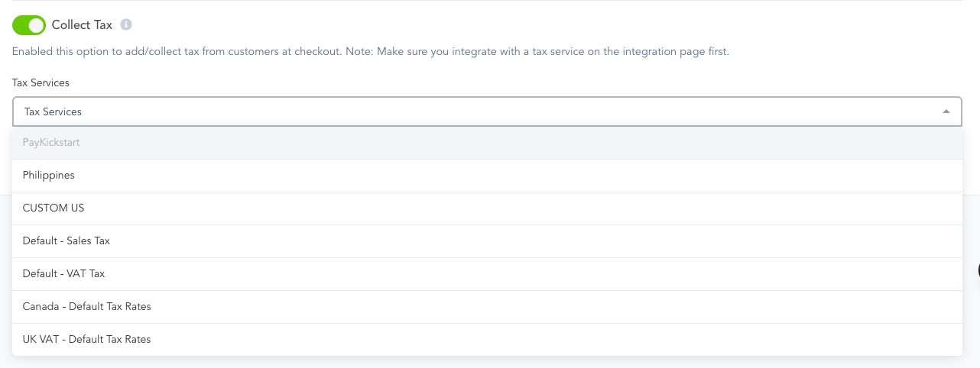The height and width of the screenshot is (368, 980).
Task: Select the Philippines tax option
Action: pyautogui.click(x=487, y=176)
